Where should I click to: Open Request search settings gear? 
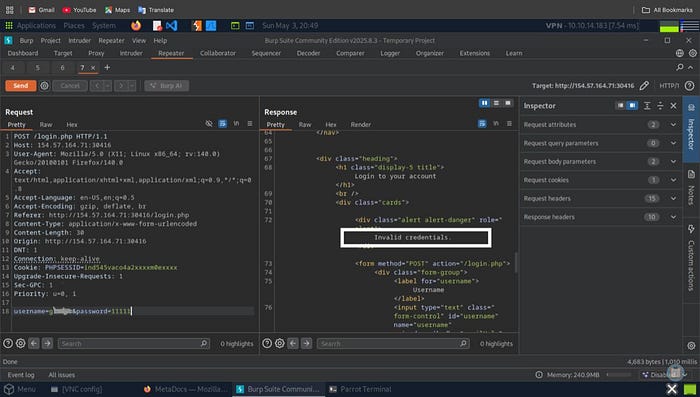point(21,343)
